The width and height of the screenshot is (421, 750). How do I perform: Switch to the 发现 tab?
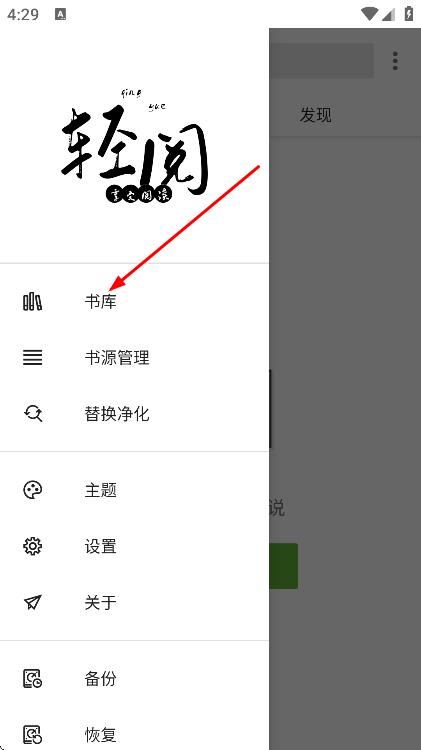[315, 115]
